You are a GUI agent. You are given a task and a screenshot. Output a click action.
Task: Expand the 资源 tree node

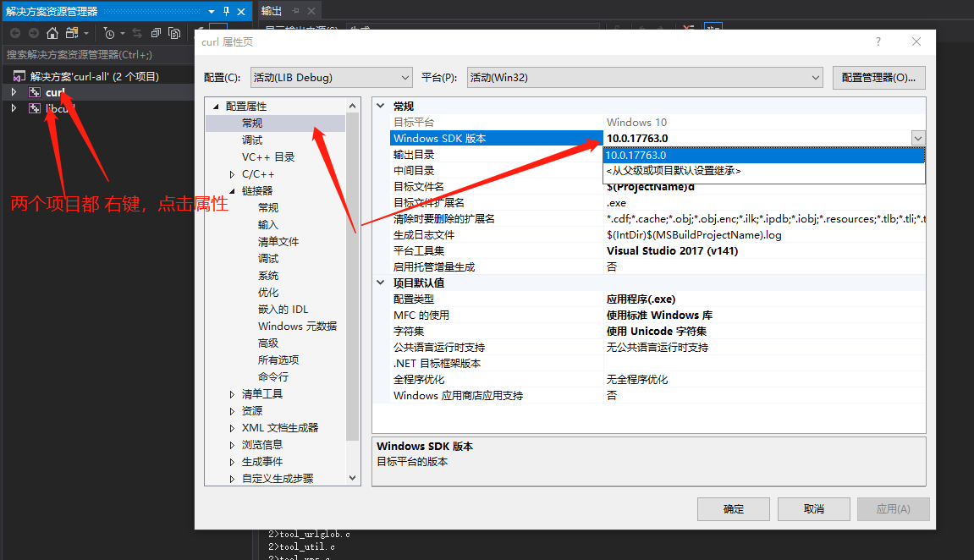(x=232, y=411)
